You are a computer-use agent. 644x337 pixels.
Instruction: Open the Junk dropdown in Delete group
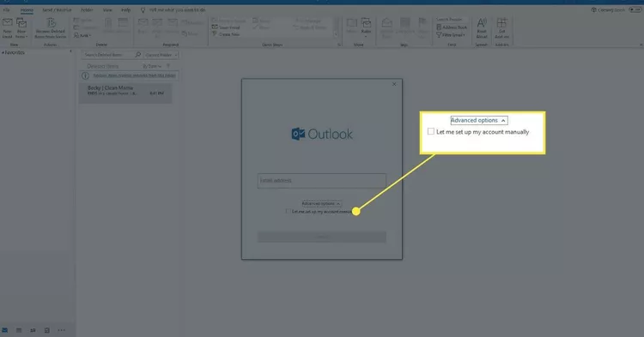[82, 35]
